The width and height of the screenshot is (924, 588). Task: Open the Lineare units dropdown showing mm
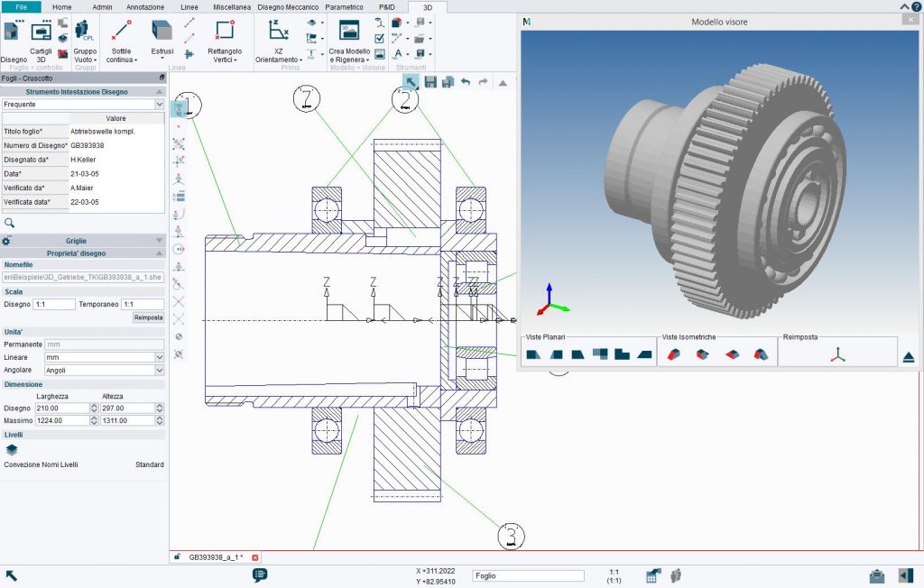158,357
